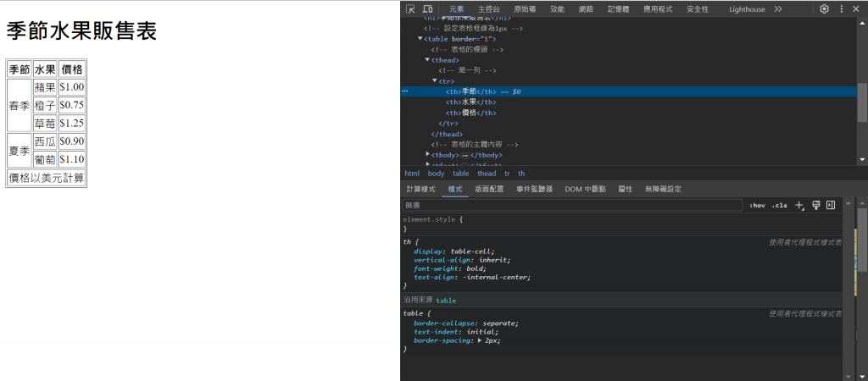Click the DOM tree vertical scrollbar thumb

click(x=862, y=102)
